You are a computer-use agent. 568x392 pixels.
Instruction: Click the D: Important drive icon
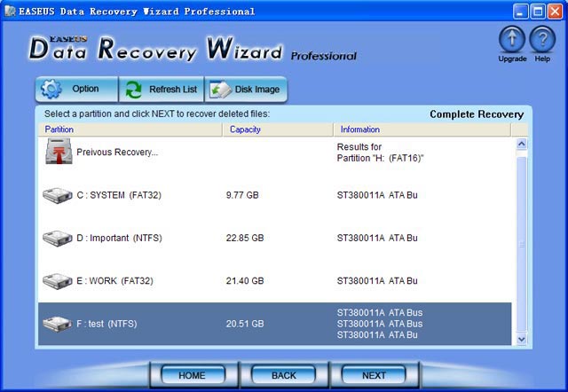57,239
